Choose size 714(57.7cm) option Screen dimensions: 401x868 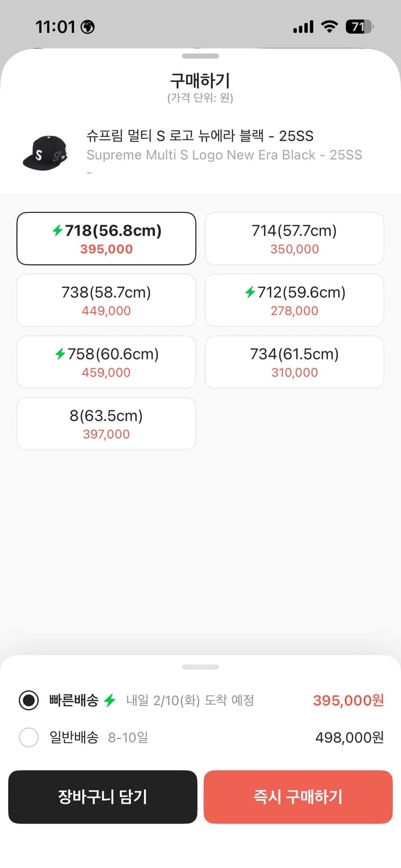pyautogui.click(x=295, y=238)
